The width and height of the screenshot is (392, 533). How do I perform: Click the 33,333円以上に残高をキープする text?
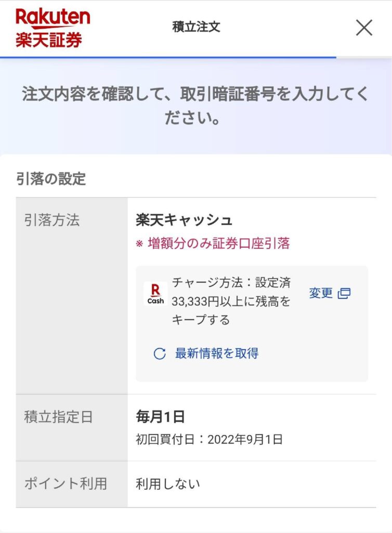[231, 310]
